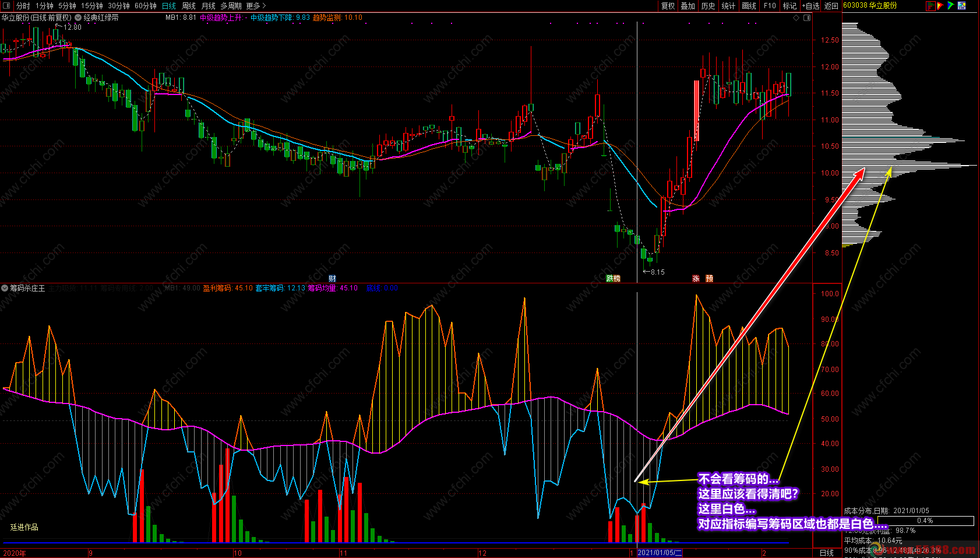This screenshot has width=980, height=558.
Task: Open the 历史 history button
Action: [708, 6]
